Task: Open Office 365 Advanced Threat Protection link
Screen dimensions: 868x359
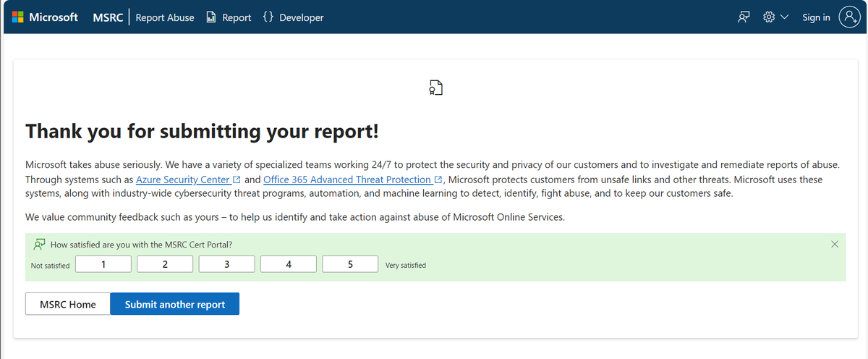Action: click(348, 179)
